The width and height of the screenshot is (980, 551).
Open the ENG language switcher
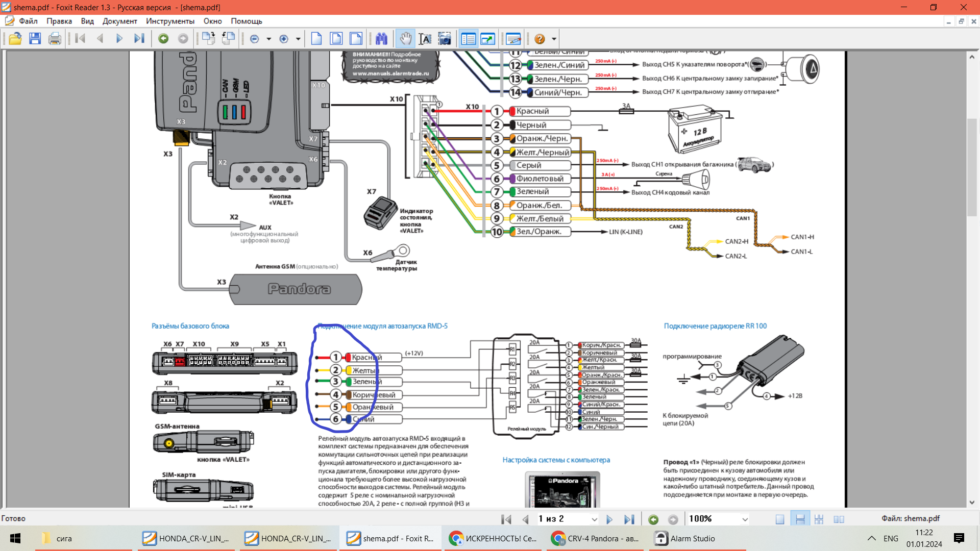(x=891, y=538)
